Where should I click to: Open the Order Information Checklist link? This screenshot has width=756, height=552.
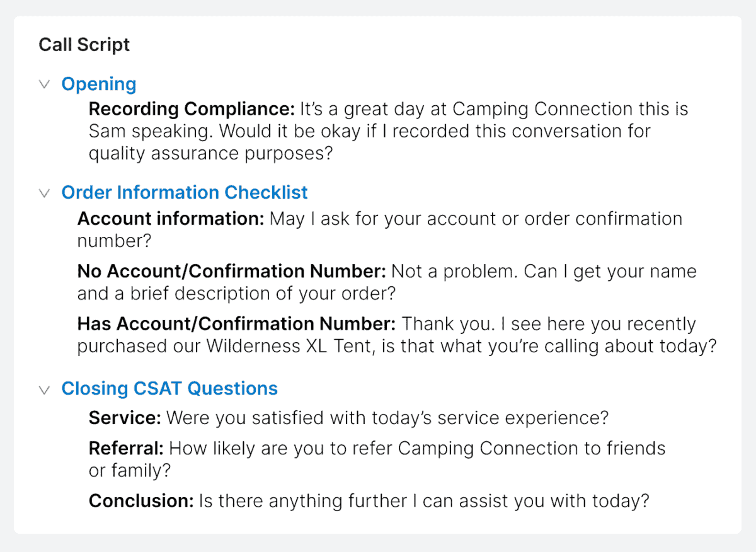click(184, 193)
